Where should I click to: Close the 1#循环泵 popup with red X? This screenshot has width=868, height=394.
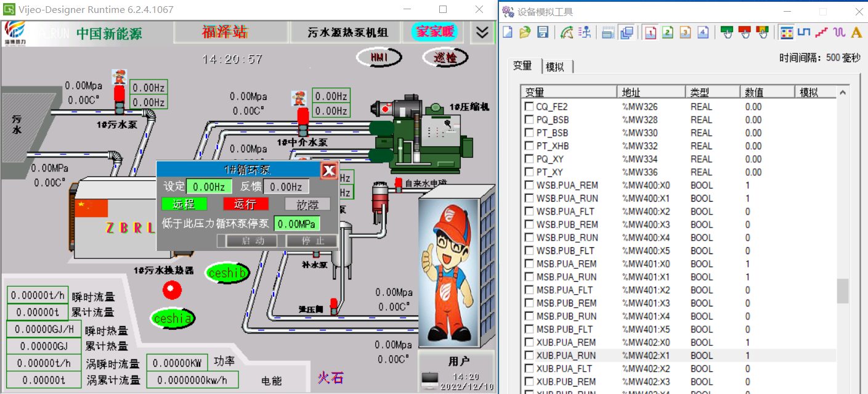click(x=329, y=170)
